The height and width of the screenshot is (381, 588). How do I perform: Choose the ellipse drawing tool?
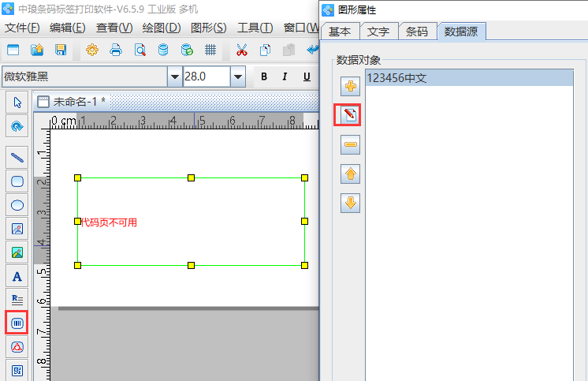(17, 205)
